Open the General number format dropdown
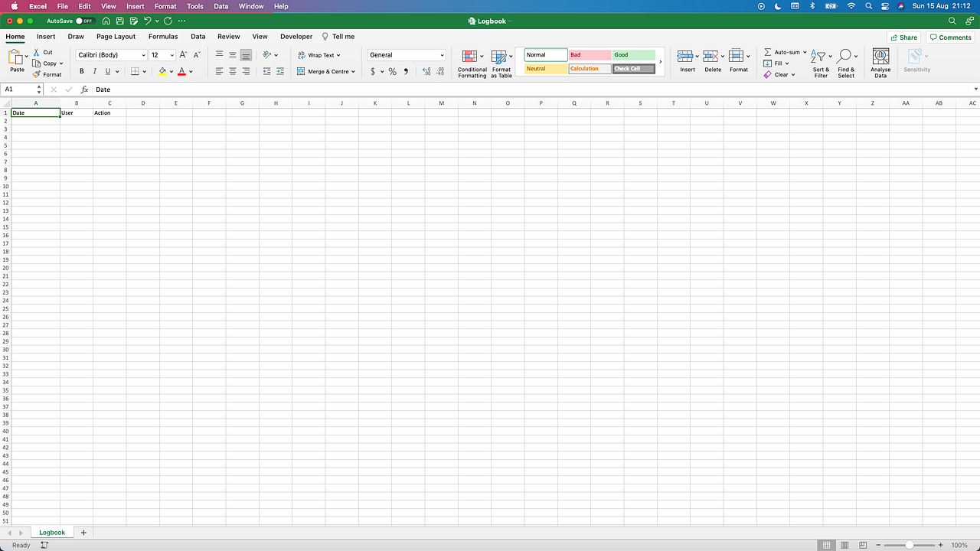980x551 pixels. 406,54
